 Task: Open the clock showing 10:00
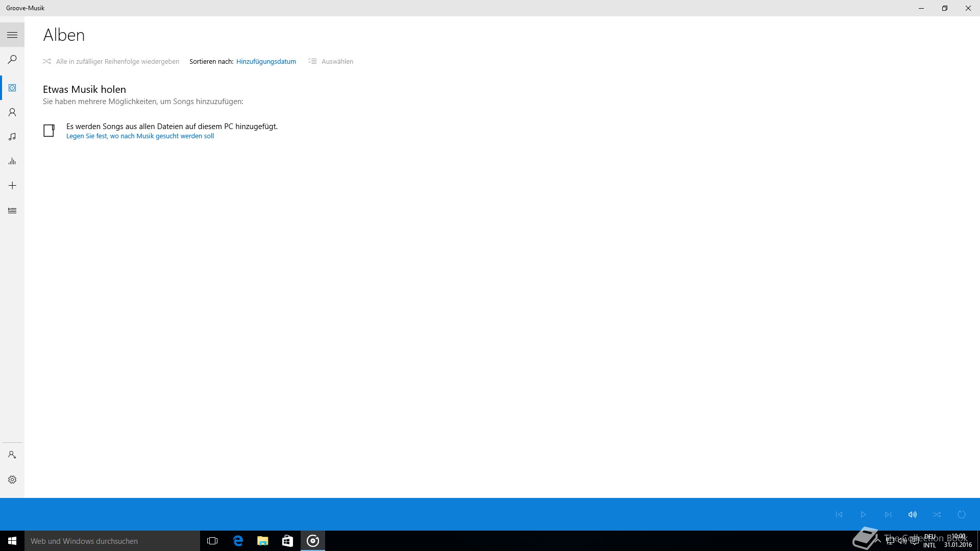pos(958,541)
